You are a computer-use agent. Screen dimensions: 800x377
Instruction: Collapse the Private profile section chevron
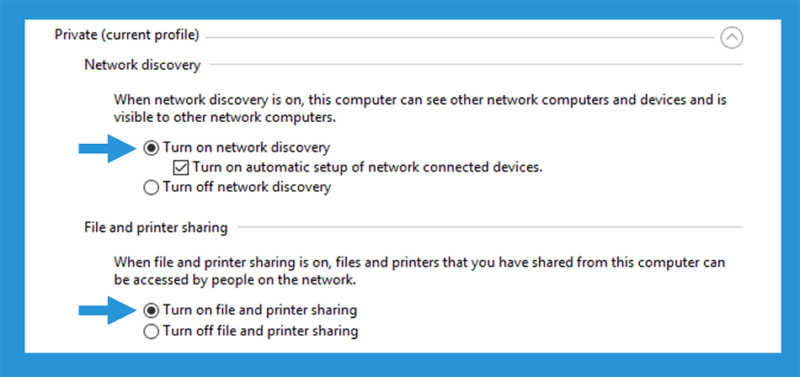pos(732,38)
